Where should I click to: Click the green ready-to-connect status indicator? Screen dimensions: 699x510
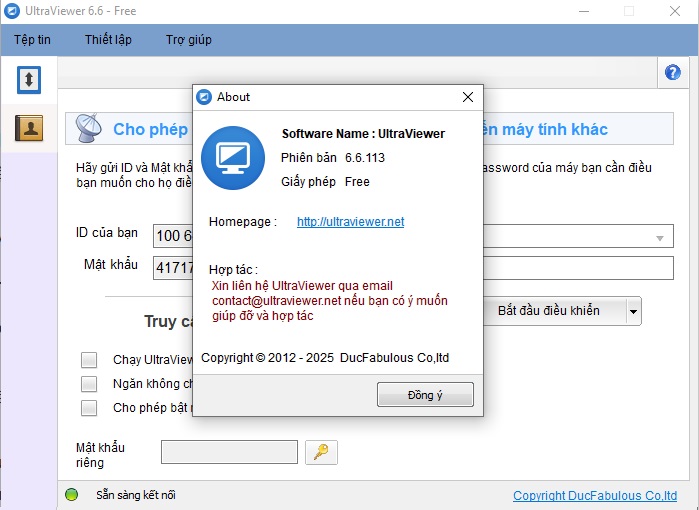coord(71,494)
